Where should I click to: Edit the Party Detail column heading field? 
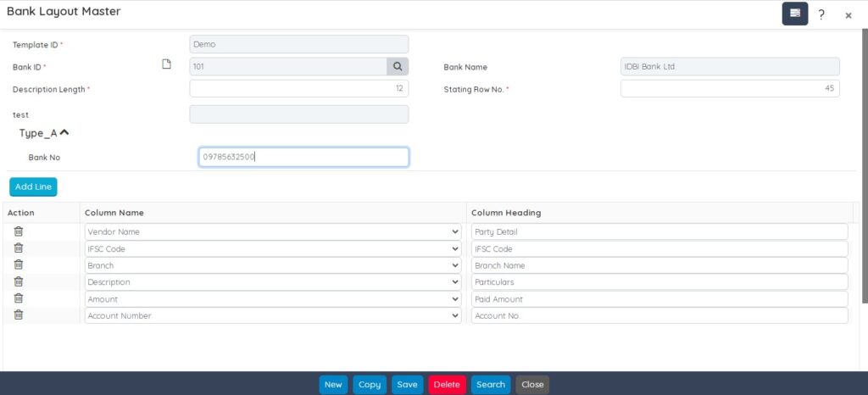[x=659, y=231]
